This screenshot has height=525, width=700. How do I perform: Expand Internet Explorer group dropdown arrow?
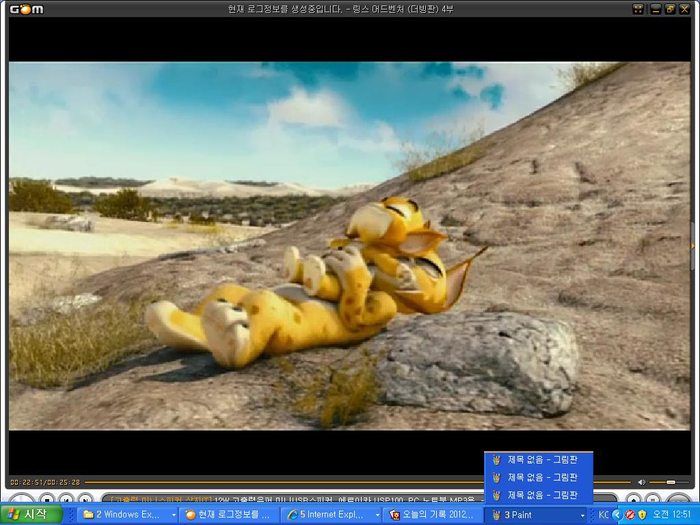(377, 515)
